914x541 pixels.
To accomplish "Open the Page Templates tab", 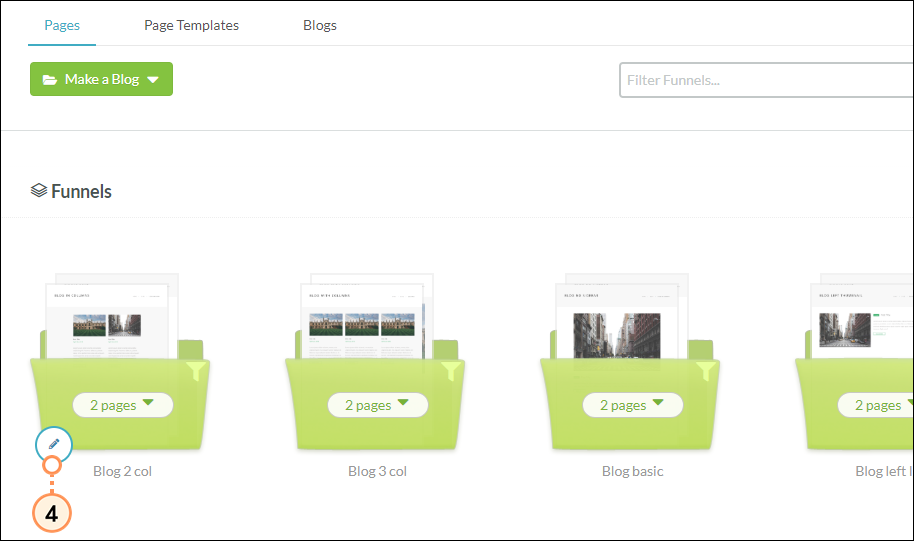I will tap(191, 25).
